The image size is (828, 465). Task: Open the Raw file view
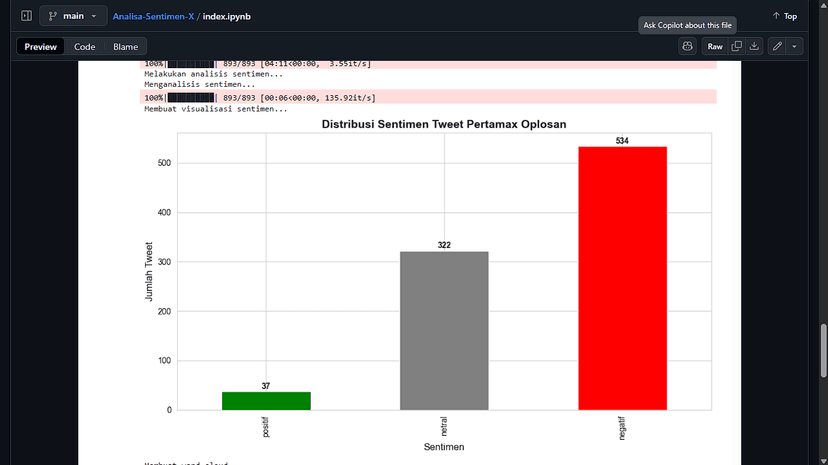pos(715,46)
